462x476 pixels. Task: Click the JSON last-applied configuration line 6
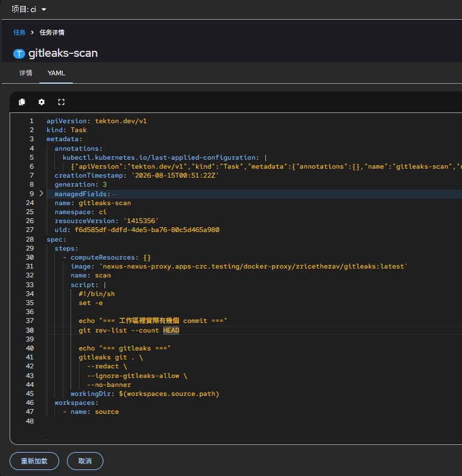(266, 166)
